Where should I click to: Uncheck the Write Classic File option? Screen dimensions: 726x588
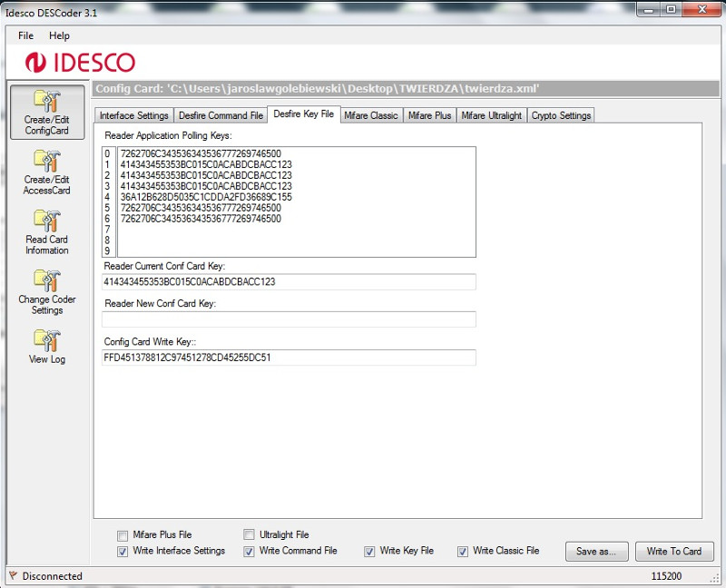point(463,551)
